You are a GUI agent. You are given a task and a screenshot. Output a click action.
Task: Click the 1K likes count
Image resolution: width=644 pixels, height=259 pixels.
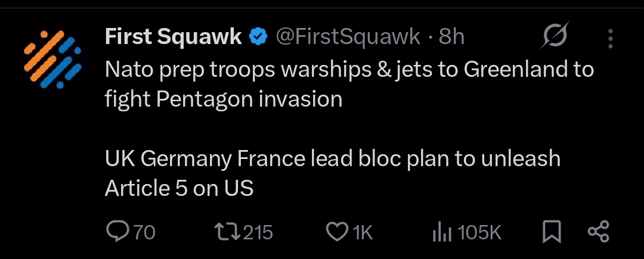click(363, 232)
